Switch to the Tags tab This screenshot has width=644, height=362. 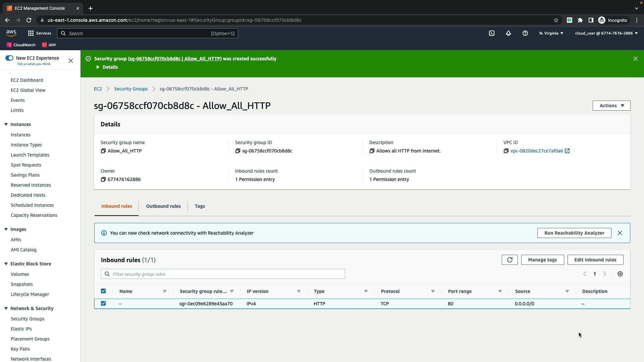click(x=200, y=206)
